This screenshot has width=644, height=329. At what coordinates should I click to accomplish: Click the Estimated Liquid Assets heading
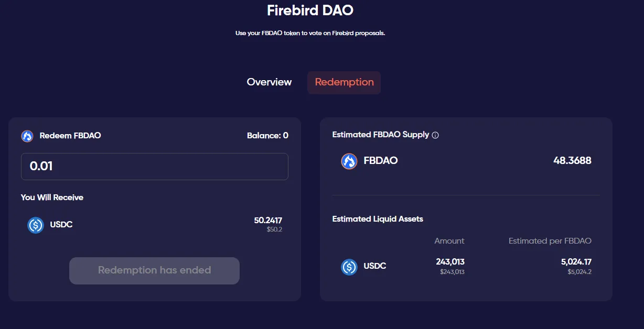(x=378, y=219)
